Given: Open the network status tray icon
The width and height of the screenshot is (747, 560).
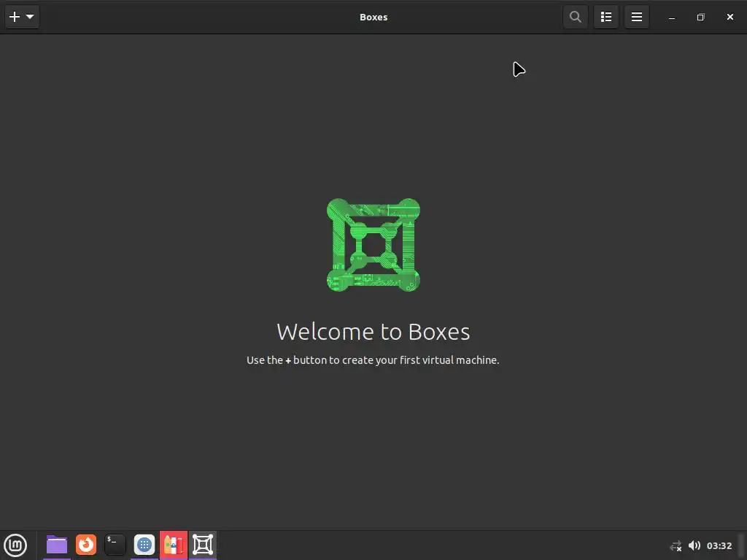Looking at the screenshot, I should coord(676,545).
